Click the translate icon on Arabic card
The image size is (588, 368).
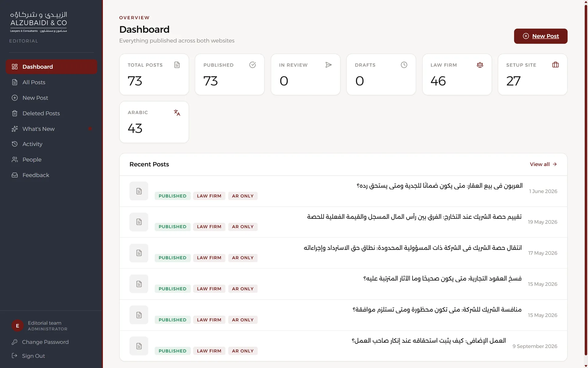tap(177, 113)
